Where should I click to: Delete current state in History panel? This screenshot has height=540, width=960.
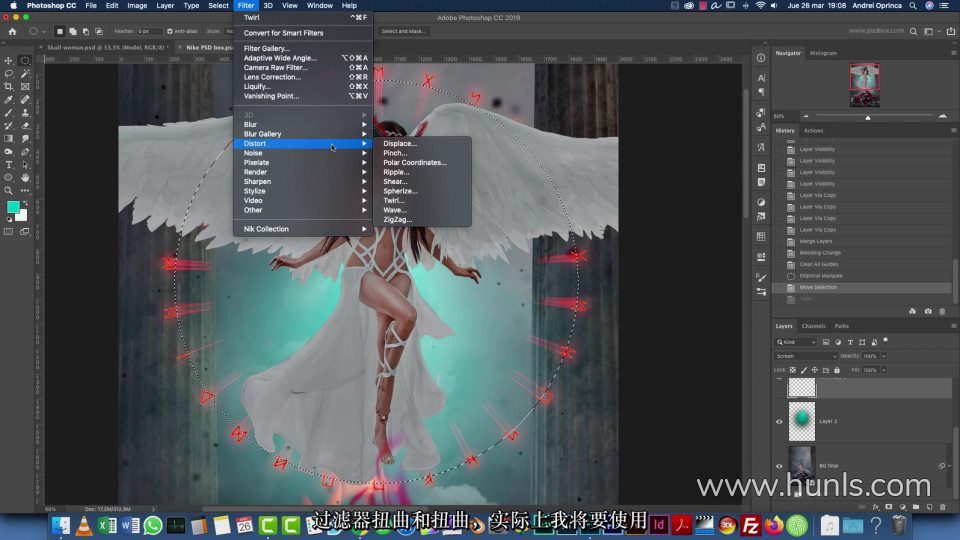tap(942, 311)
